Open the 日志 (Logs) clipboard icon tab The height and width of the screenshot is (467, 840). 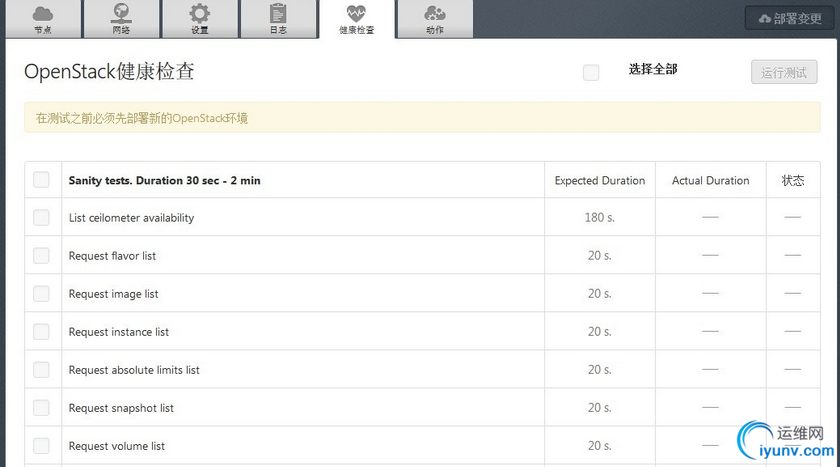[x=279, y=19]
